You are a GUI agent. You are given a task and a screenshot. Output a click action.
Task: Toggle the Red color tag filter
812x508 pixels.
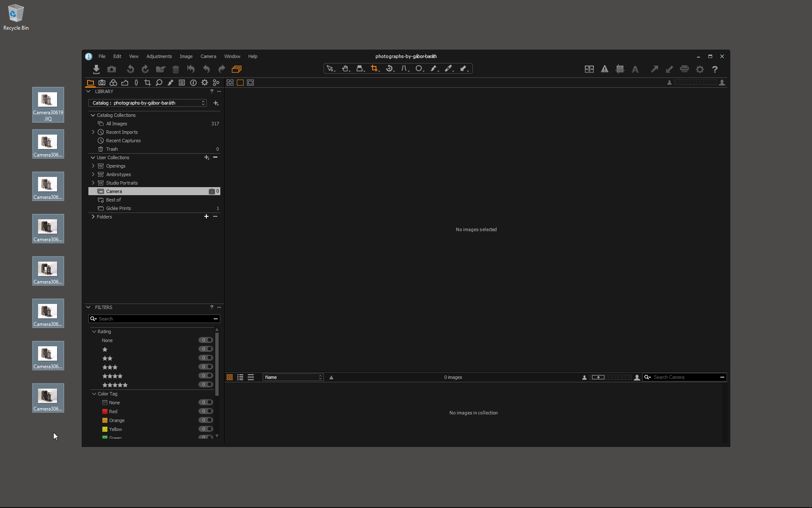click(206, 411)
